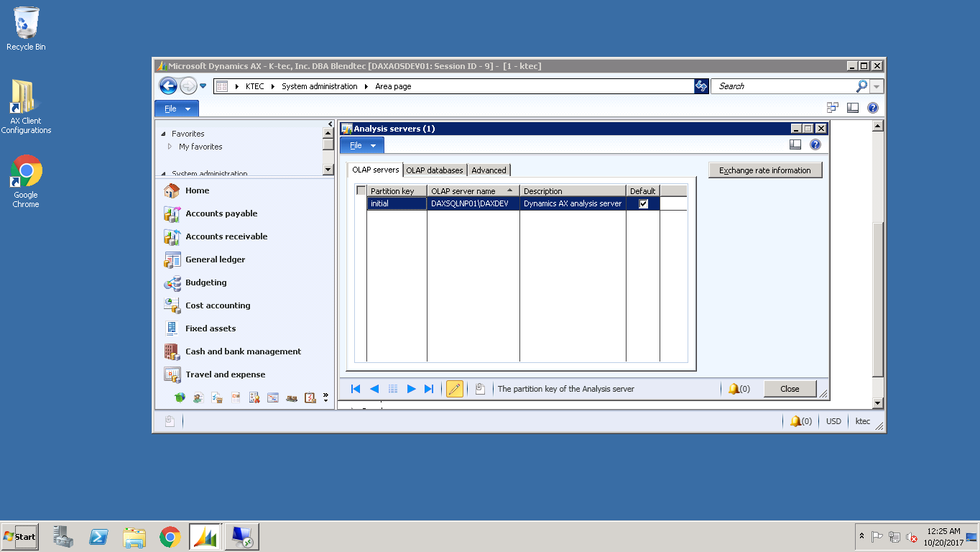Viewport: 980px width, 552px height.
Task: Open the main window File menu
Action: tap(177, 109)
